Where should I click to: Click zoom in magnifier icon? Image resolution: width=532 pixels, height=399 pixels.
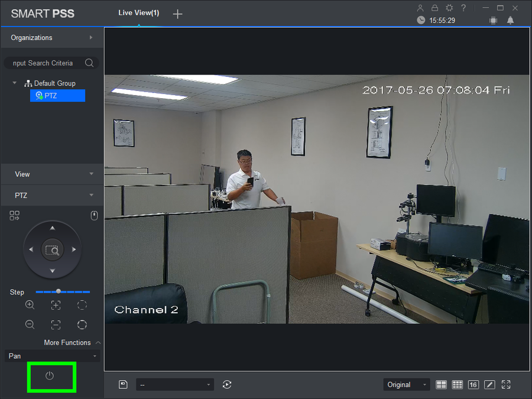point(30,304)
